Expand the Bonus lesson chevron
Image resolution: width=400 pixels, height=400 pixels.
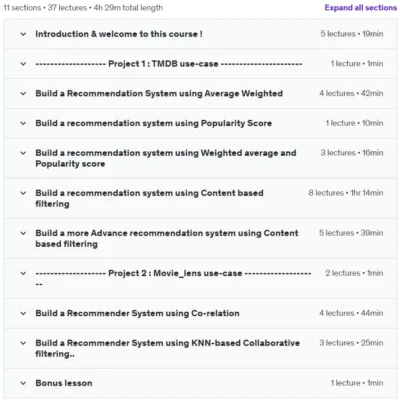[x=23, y=383]
